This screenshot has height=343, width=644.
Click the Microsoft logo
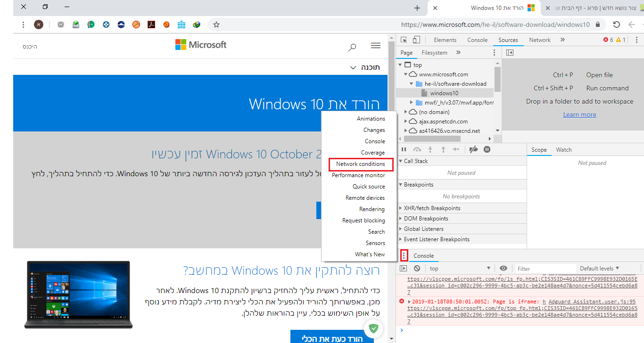(x=201, y=45)
